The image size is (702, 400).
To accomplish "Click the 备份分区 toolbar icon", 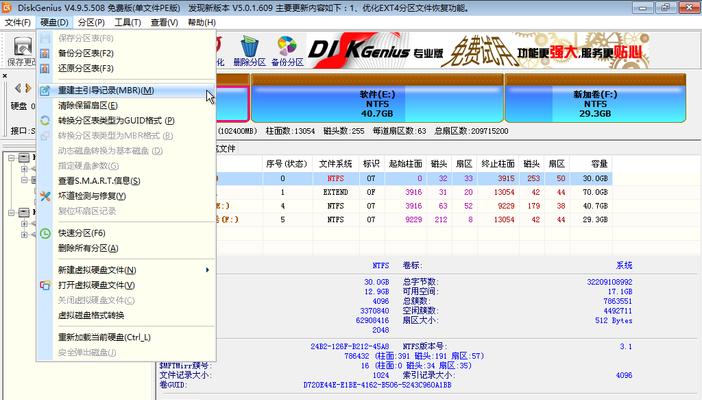I will [286, 49].
